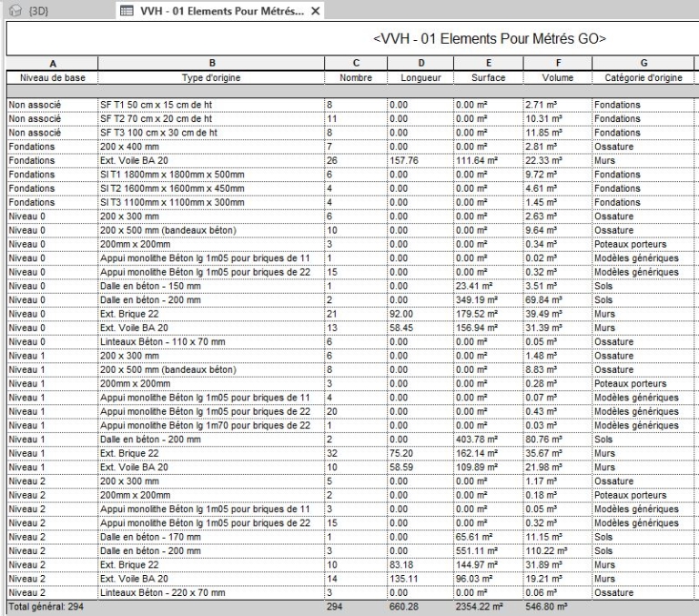The image size is (699, 616).
Task: Select column G header
Action: 643,64
